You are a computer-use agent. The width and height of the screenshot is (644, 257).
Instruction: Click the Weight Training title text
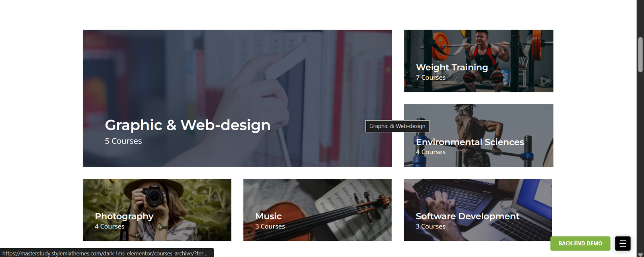coord(452,67)
